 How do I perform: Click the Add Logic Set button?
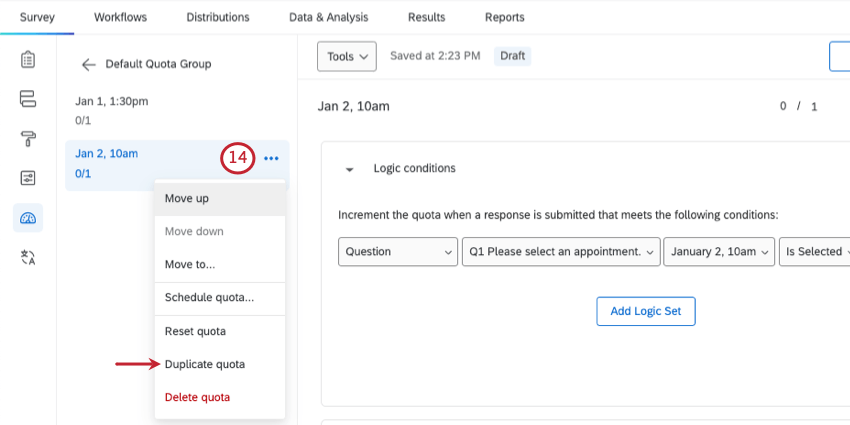click(x=645, y=311)
